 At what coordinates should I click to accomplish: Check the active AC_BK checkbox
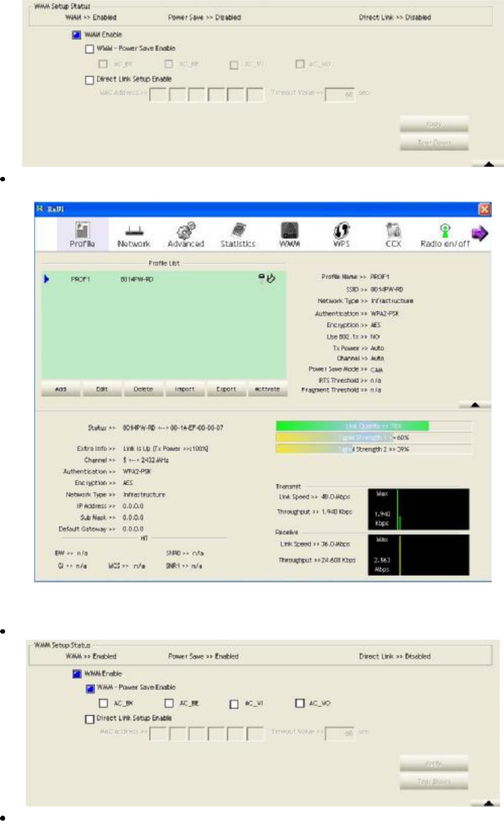tap(104, 703)
